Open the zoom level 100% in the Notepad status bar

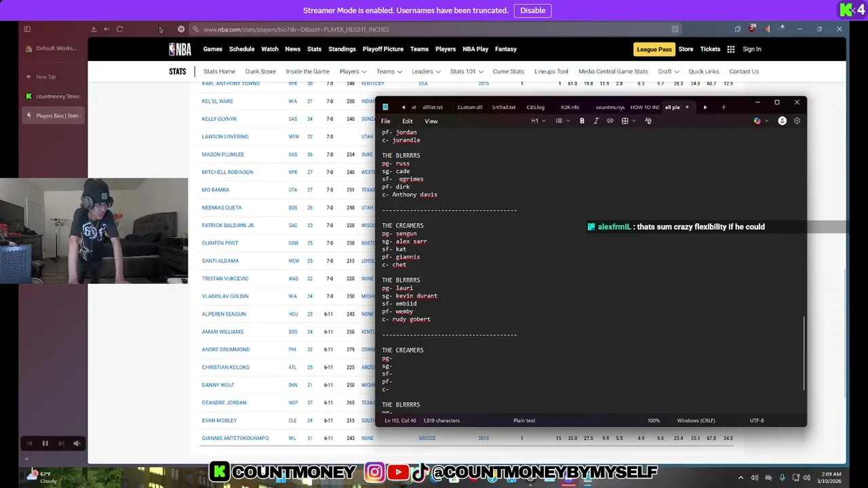tap(653, 420)
